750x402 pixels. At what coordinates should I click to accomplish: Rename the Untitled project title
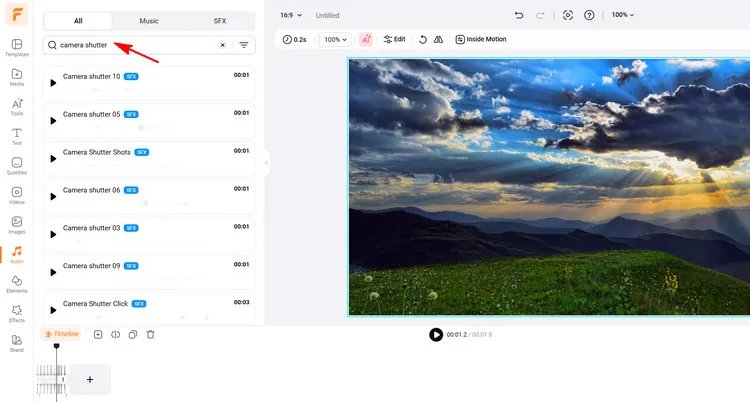tap(328, 15)
